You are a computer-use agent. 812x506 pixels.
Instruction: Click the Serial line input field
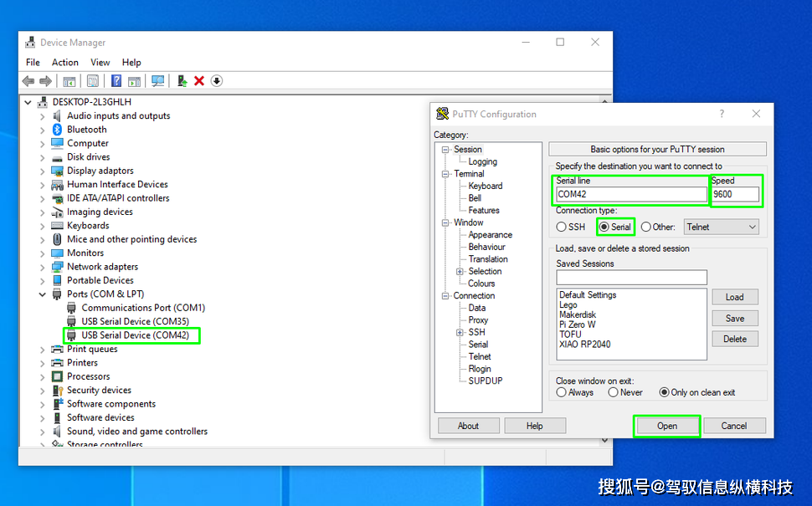coord(631,195)
